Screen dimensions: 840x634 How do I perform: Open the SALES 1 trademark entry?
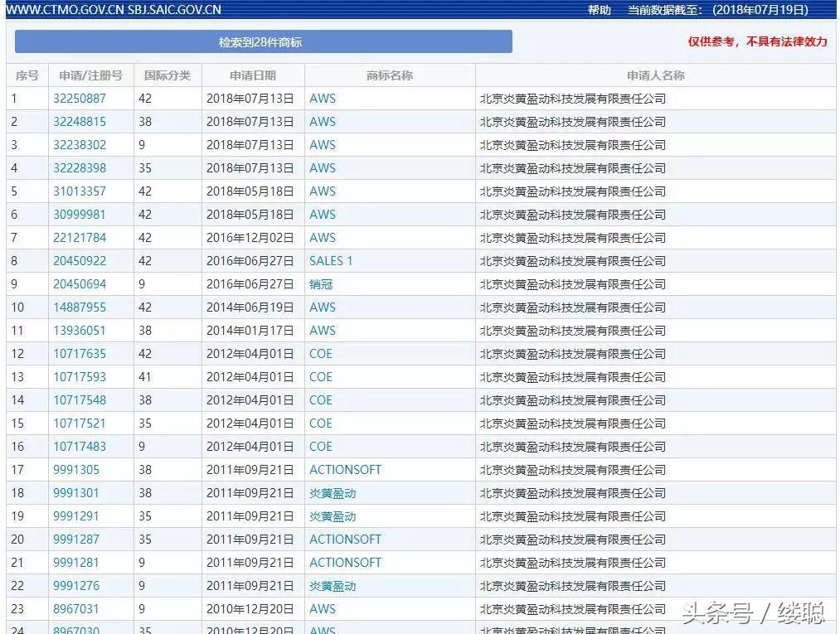coord(332,260)
